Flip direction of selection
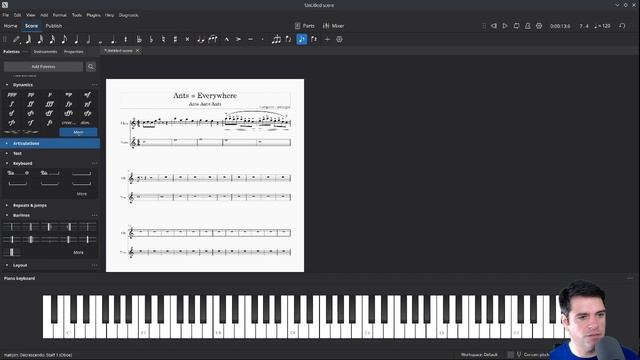 pos(289,40)
